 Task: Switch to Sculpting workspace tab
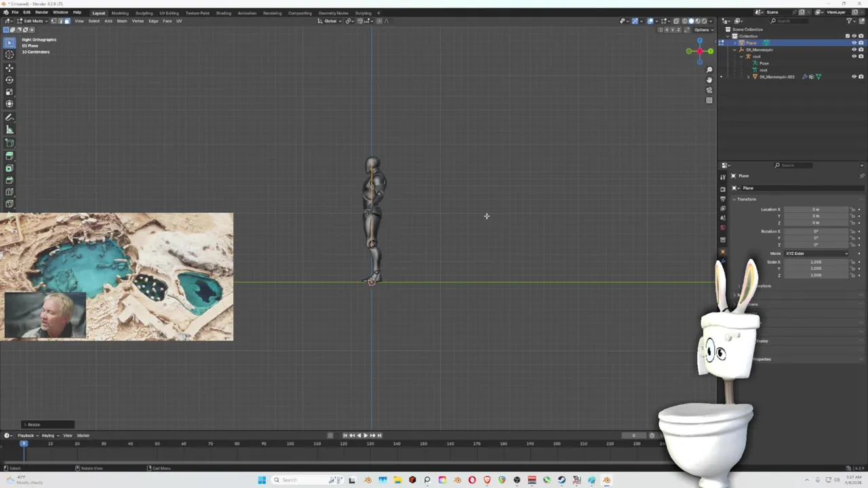pos(144,13)
